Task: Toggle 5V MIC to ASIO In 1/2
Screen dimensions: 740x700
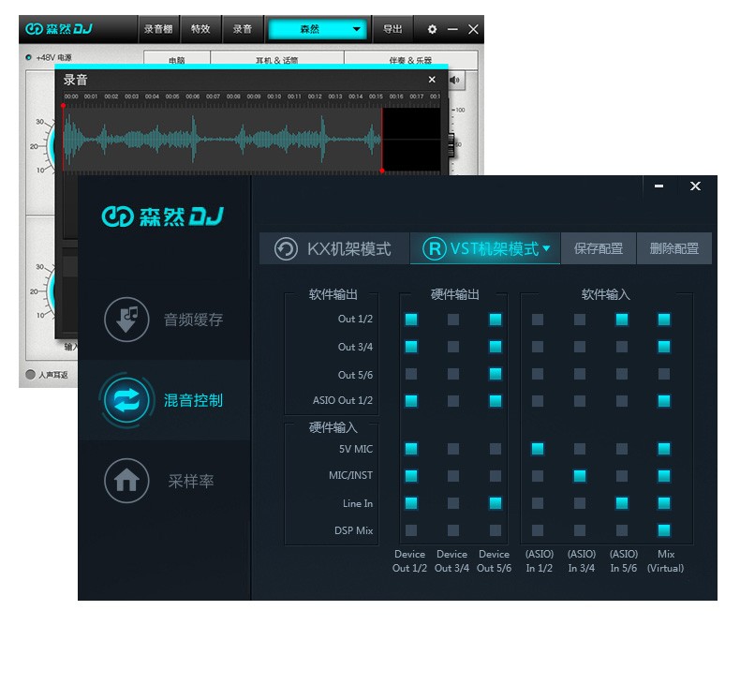Action: (x=538, y=449)
